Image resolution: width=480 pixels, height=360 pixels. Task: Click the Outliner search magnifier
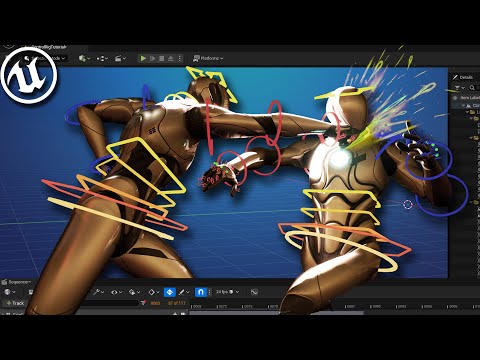472,88
